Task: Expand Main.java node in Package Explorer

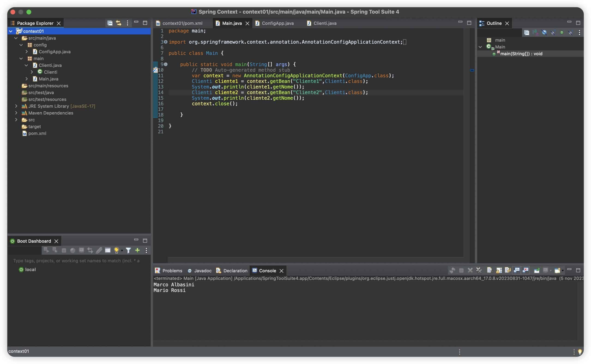Action: [27, 79]
